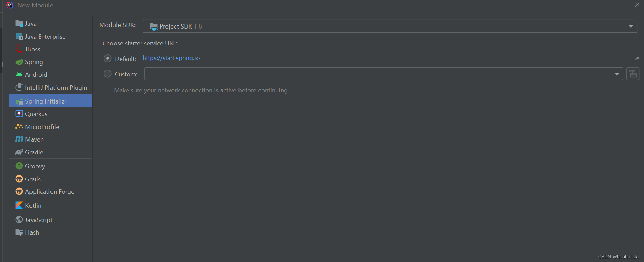Choose Kotlin module type
The image size is (644, 262).
51,205
